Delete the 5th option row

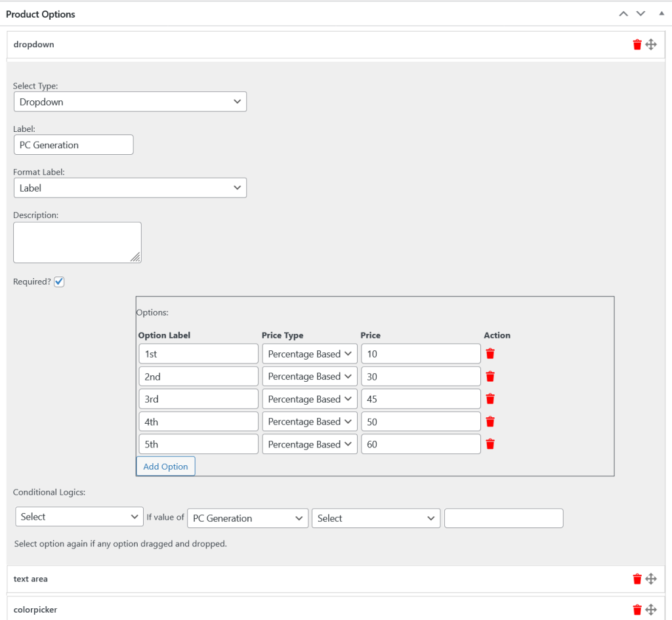click(490, 444)
